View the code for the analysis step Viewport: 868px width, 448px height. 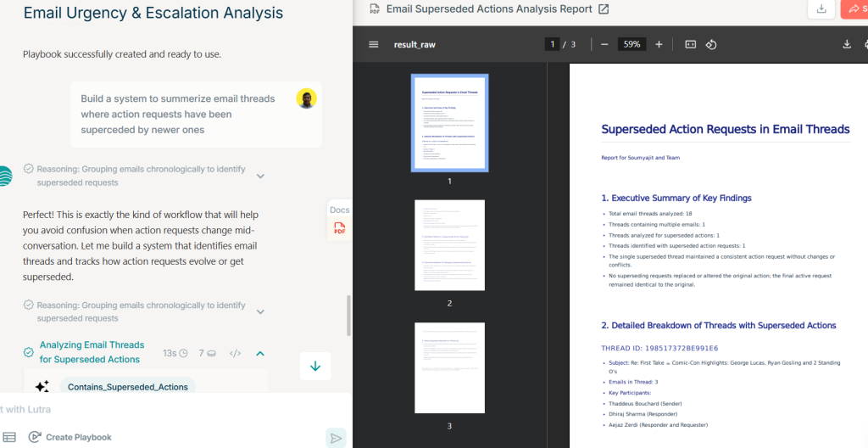click(236, 353)
